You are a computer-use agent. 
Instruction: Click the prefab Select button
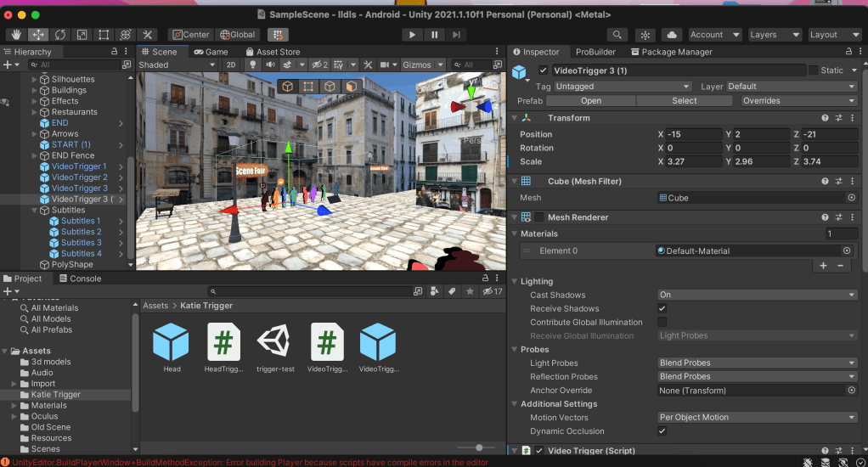(684, 101)
